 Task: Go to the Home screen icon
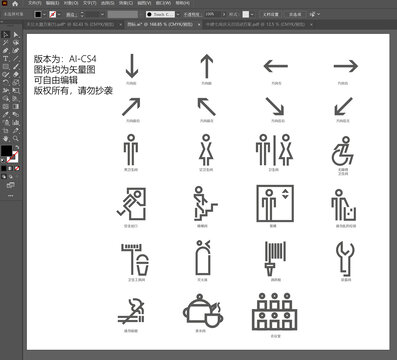click(x=15, y=4)
